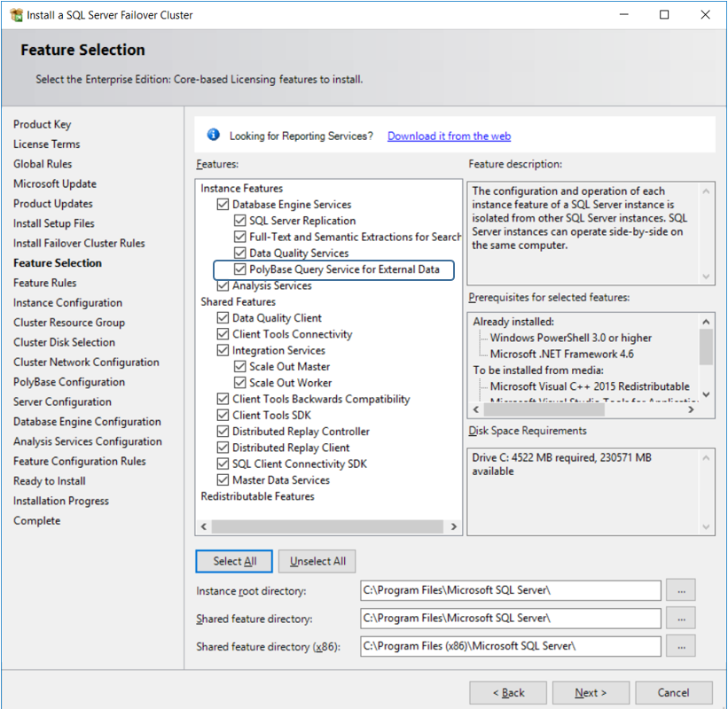Select the License Terms step

(x=46, y=144)
